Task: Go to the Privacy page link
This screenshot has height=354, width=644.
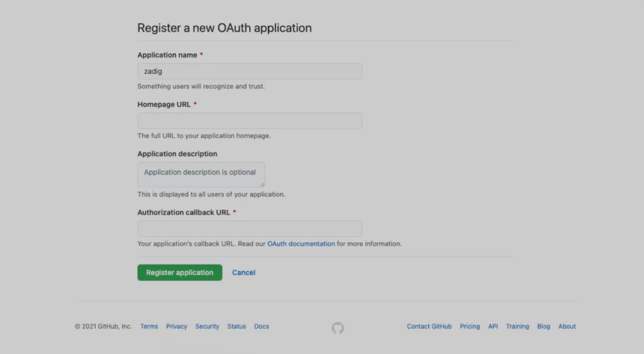Action: point(176,326)
